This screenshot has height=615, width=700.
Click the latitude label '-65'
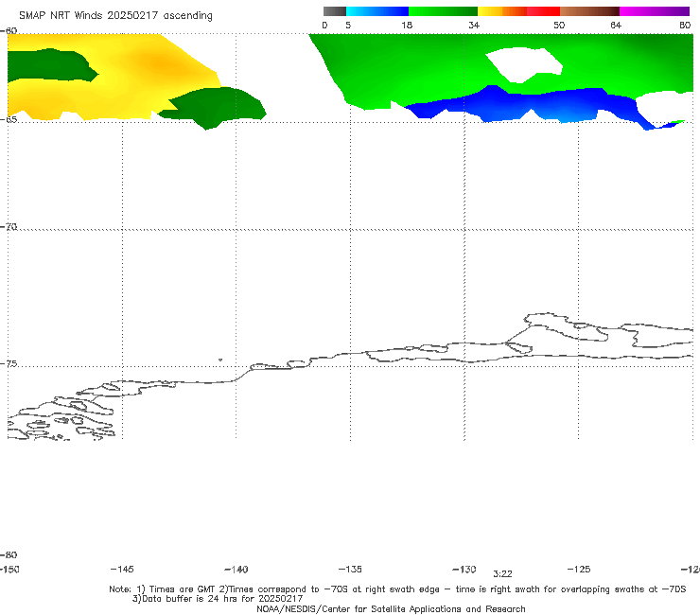(9, 120)
